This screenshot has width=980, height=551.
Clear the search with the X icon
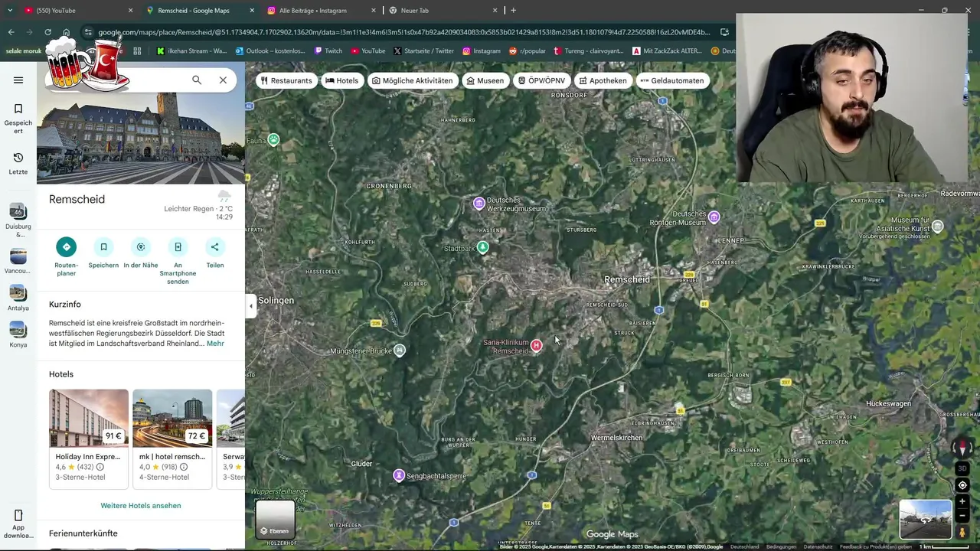tap(223, 80)
